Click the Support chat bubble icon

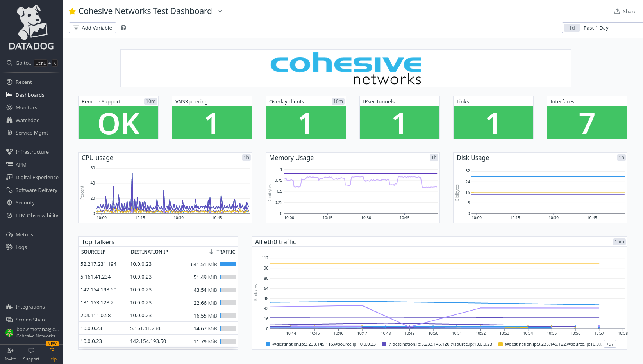tap(31, 351)
